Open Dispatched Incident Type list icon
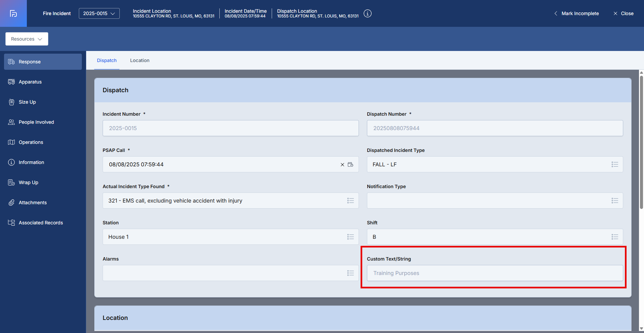The width and height of the screenshot is (644, 333). pos(615,164)
